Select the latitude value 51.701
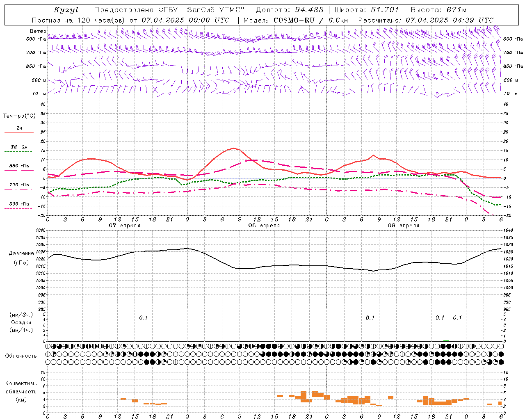Image resolution: width=525 pixels, height=420 pixels. [385, 10]
